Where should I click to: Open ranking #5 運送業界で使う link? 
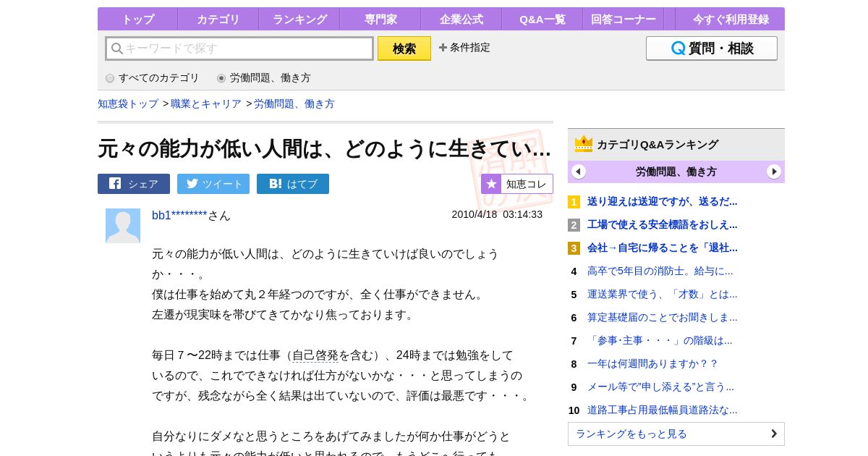click(663, 294)
